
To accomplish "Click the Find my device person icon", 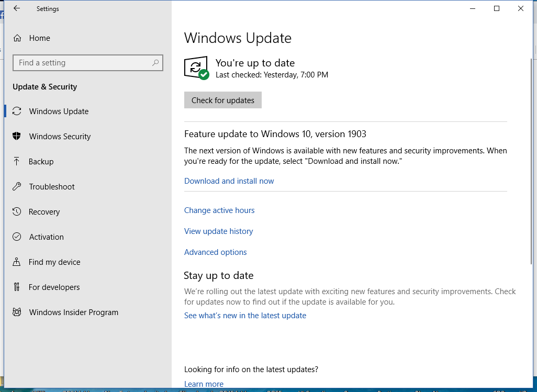I will (16, 262).
